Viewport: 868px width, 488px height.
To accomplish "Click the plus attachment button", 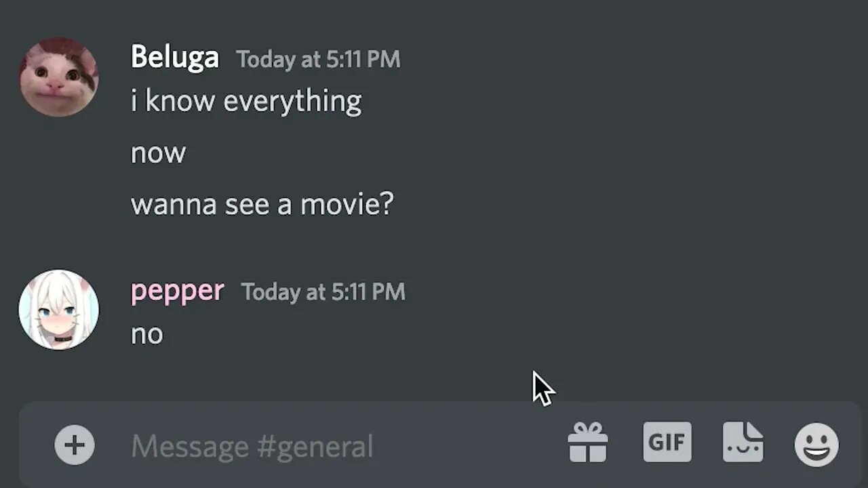I will [x=75, y=445].
